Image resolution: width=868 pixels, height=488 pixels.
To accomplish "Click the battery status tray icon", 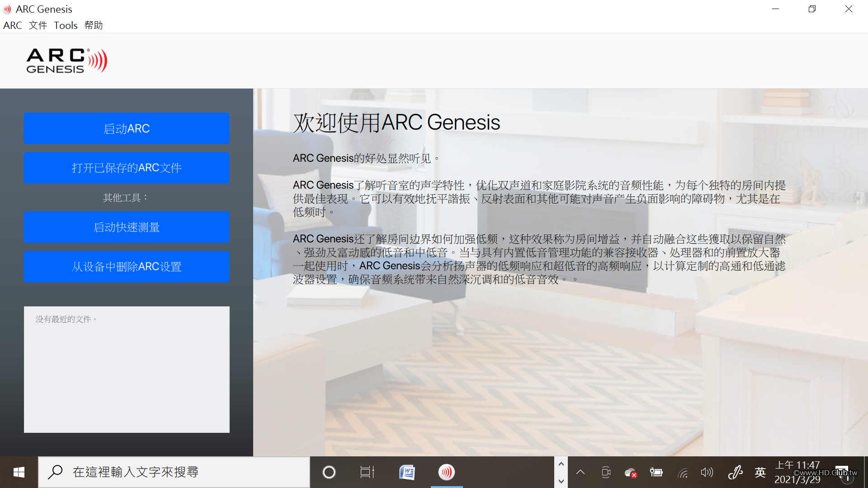I will 656,473.
